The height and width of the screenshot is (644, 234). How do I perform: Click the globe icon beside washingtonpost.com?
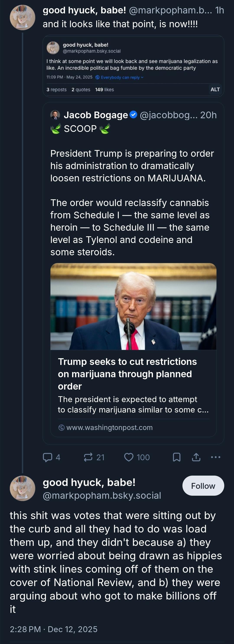point(61,428)
